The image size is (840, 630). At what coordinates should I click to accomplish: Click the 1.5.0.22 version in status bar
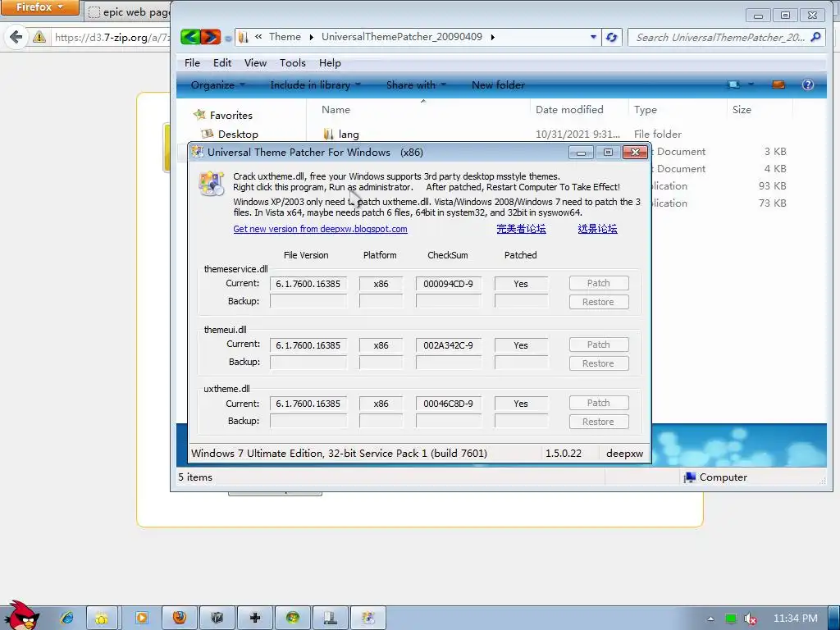tap(563, 453)
